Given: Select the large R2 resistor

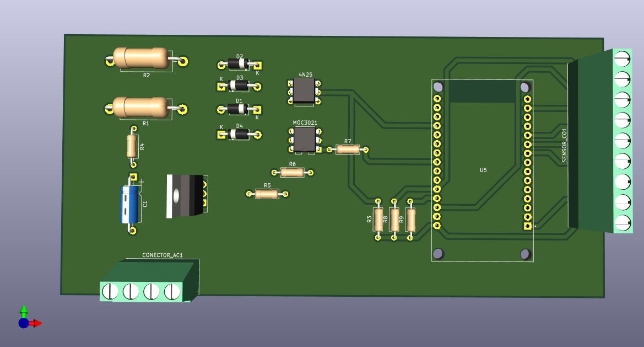Looking at the screenshot, I should [141, 58].
